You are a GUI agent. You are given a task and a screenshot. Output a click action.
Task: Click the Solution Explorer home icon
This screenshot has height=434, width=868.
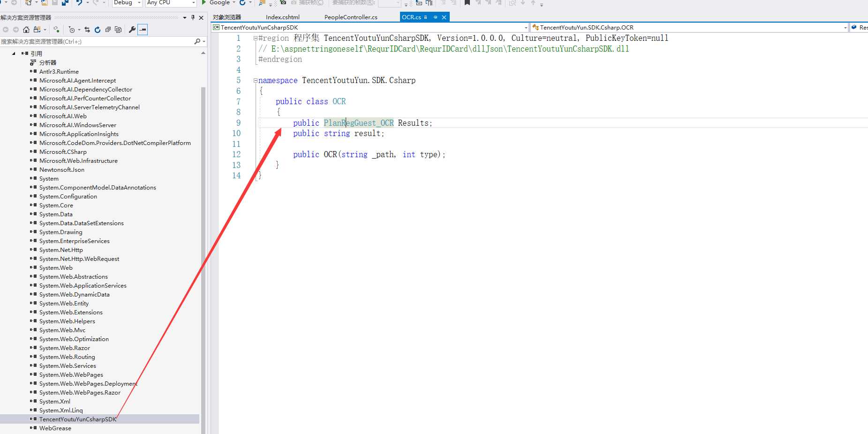tap(26, 30)
